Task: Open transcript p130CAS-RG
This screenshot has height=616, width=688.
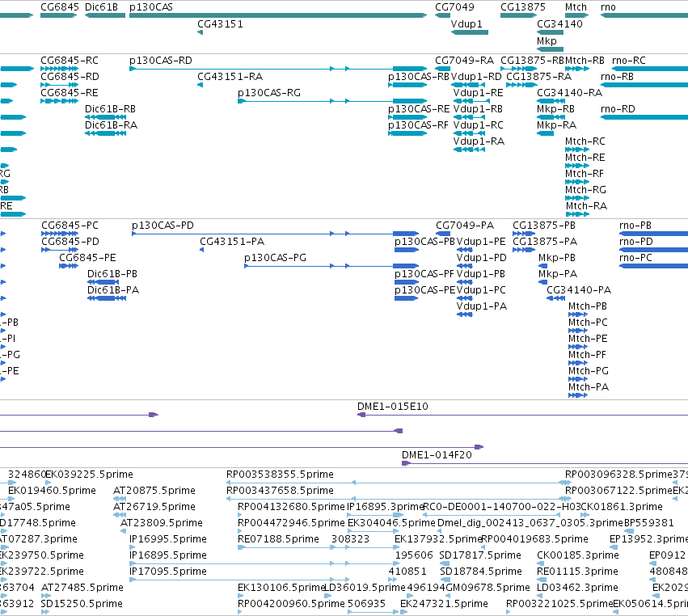Action: point(269,93)
